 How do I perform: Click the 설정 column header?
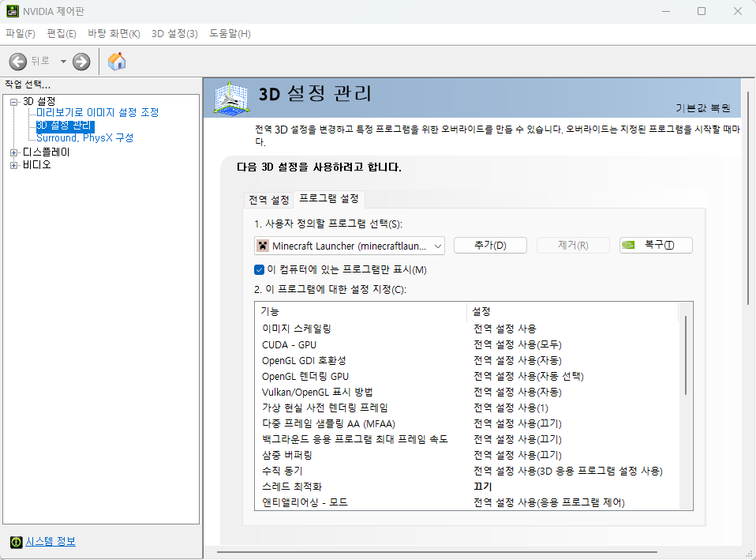(x=572, y=311)
